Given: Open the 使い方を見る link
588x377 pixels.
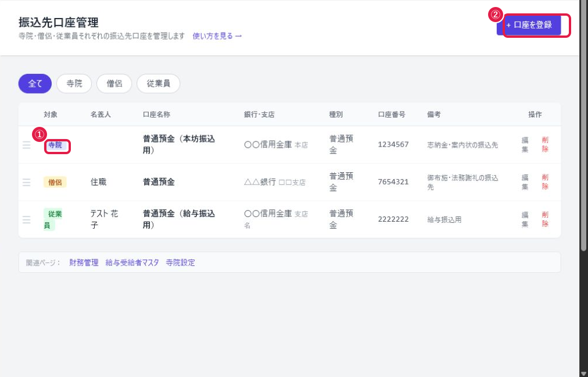Looking at the screenshot, I should click(217, 36).
